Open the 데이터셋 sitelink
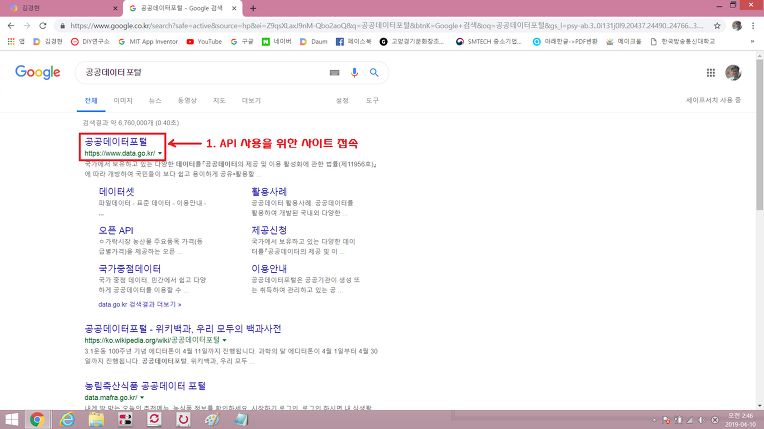Image resolution: width=764 pixels, height=429 pixels. (x=116, y=192)
